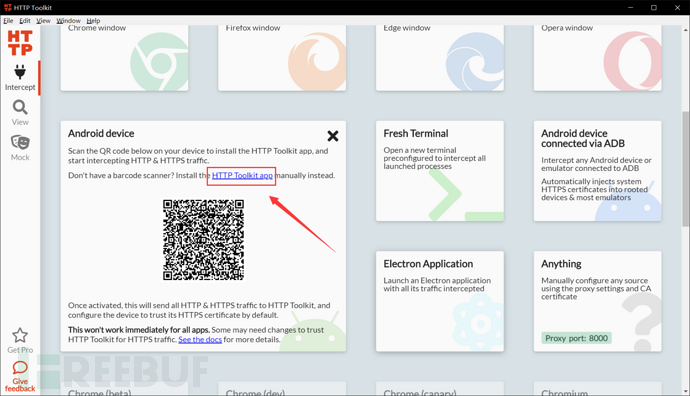Launch the Edge window interceptor
Screen dimensions: 690x396
coord(440,58)
